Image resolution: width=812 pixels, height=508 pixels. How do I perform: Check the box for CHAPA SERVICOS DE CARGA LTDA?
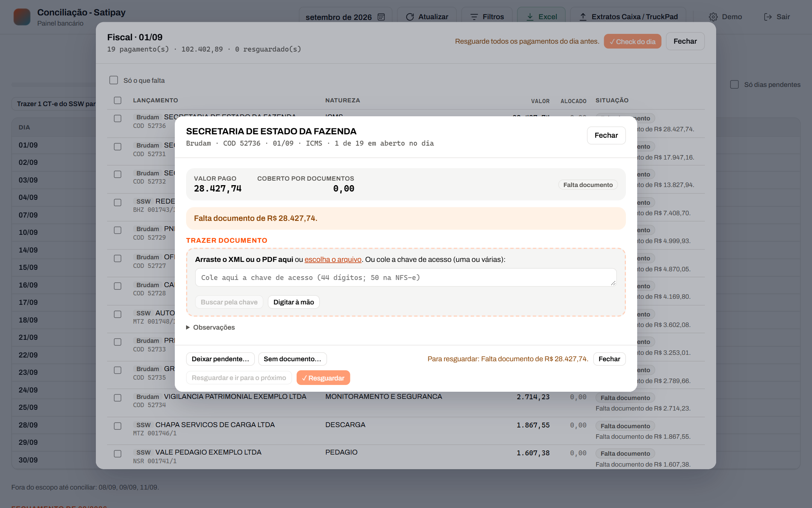point(118,426)
